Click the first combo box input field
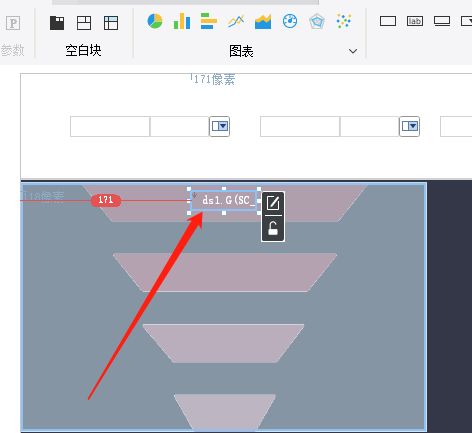 180,126
